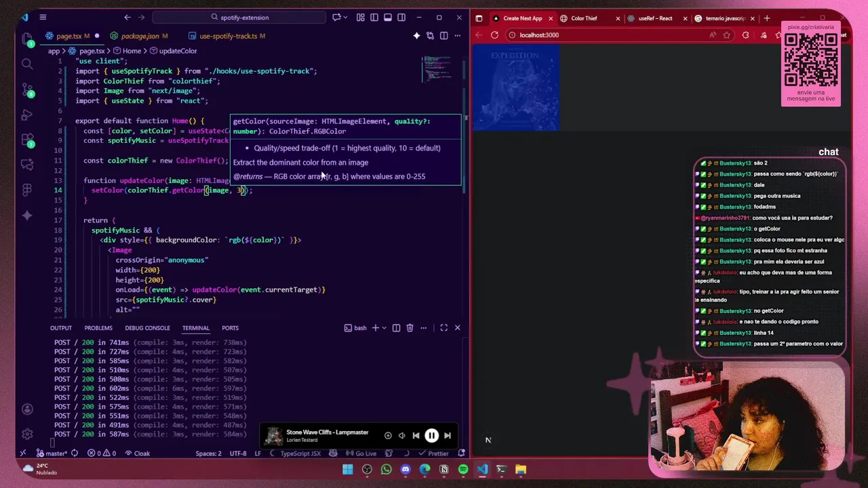Open the Accounts icon in activity bar
The height and width of the screenshot is (488, 868).
27,409
